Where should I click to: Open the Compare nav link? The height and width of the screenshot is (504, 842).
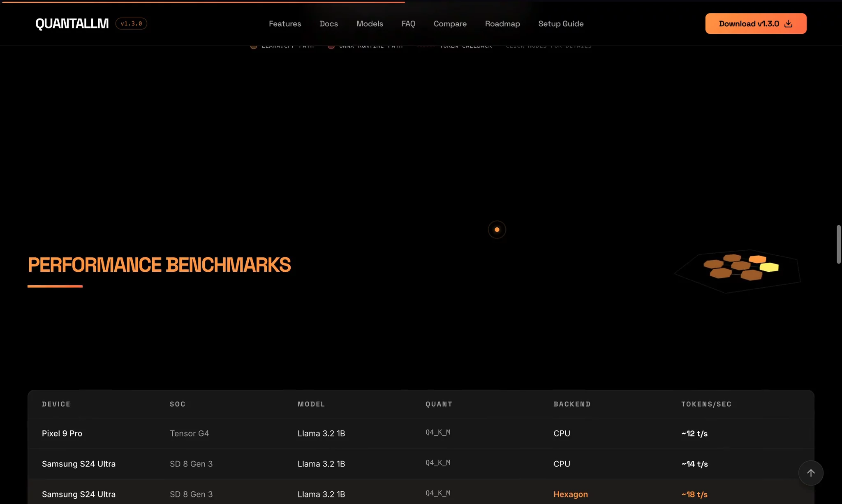(x=450, y=23)
